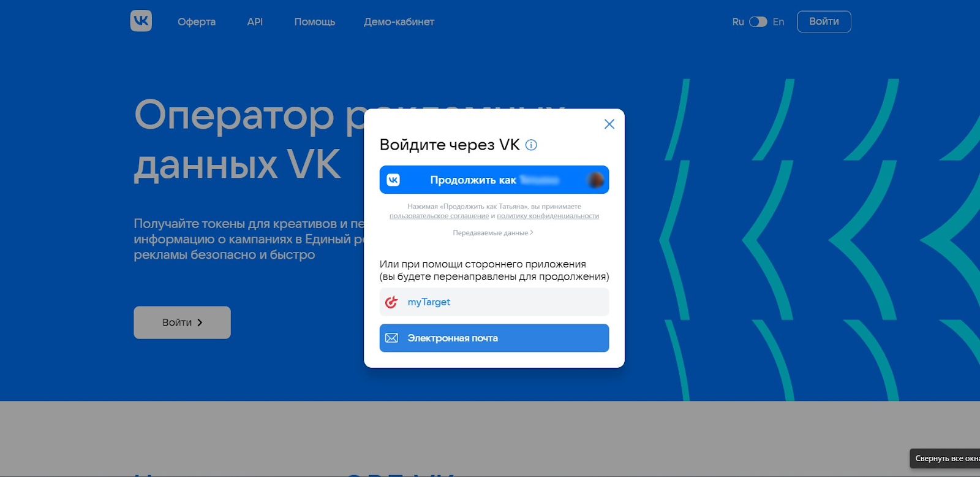Image resolution: width=980 pixels, height=477 pixels.
Task: Click the myTarget logo icon
Action: (x=391, y=302)
